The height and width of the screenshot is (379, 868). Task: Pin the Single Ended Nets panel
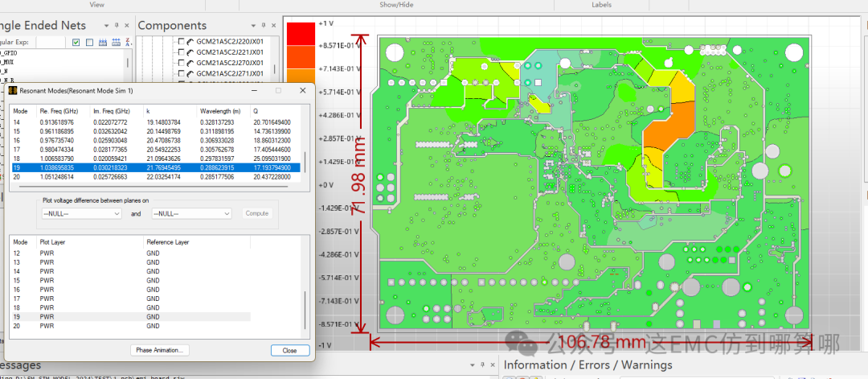coord(117,26)
